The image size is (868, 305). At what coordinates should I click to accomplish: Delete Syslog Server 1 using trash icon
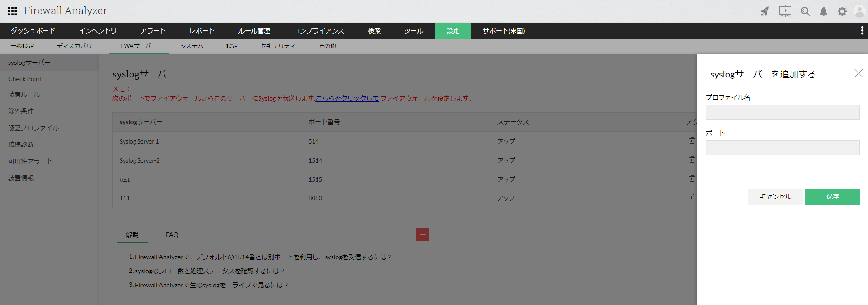tap(692, 141)
